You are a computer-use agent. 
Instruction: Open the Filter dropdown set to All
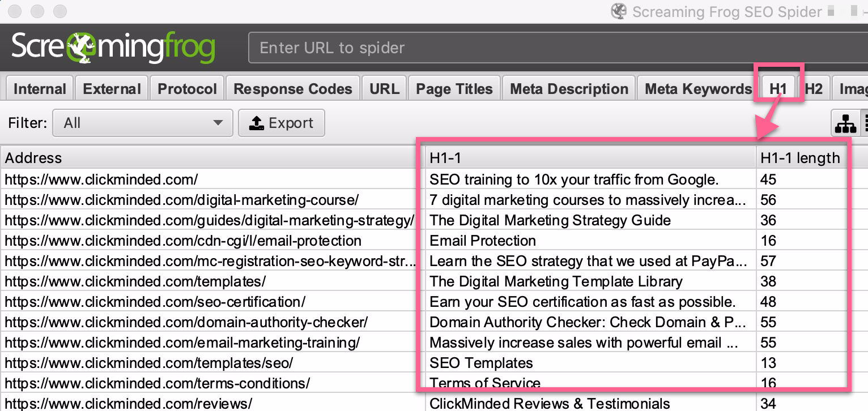(143, 123)
